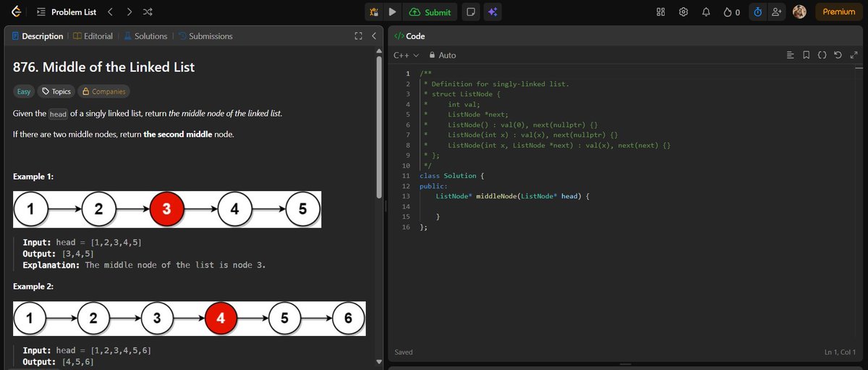Image resolution: width=868 pixels, height=370 pixels.
Task: Pick a random problem with shuffle icon
Action: [148, 12]
